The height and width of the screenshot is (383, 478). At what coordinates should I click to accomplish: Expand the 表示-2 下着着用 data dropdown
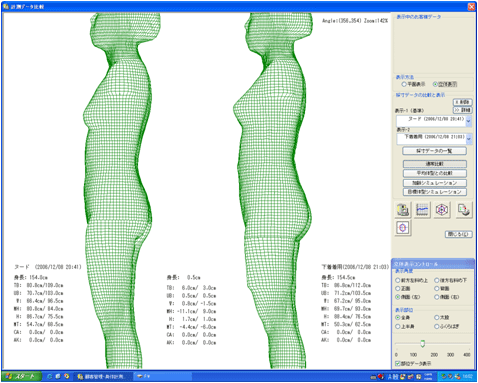click(469, 139)
